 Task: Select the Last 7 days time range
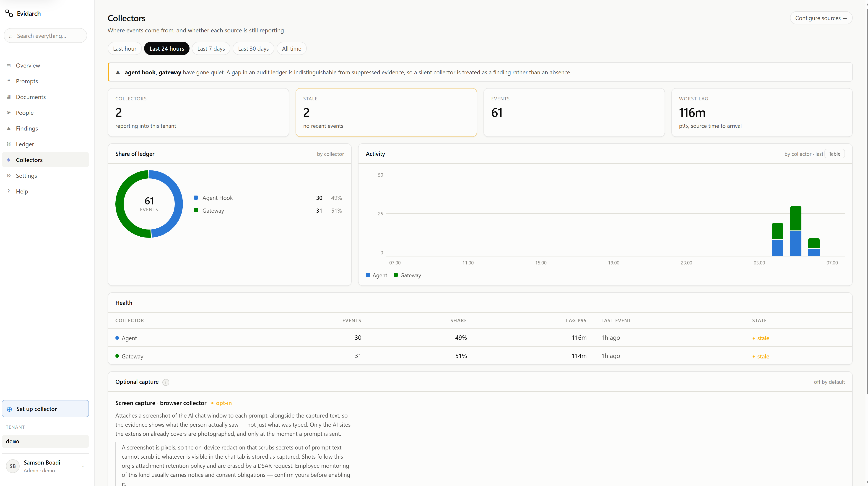211,49
